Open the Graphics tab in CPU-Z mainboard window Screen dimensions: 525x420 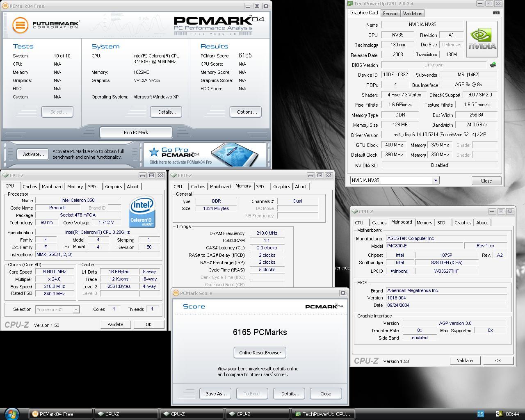463,223
